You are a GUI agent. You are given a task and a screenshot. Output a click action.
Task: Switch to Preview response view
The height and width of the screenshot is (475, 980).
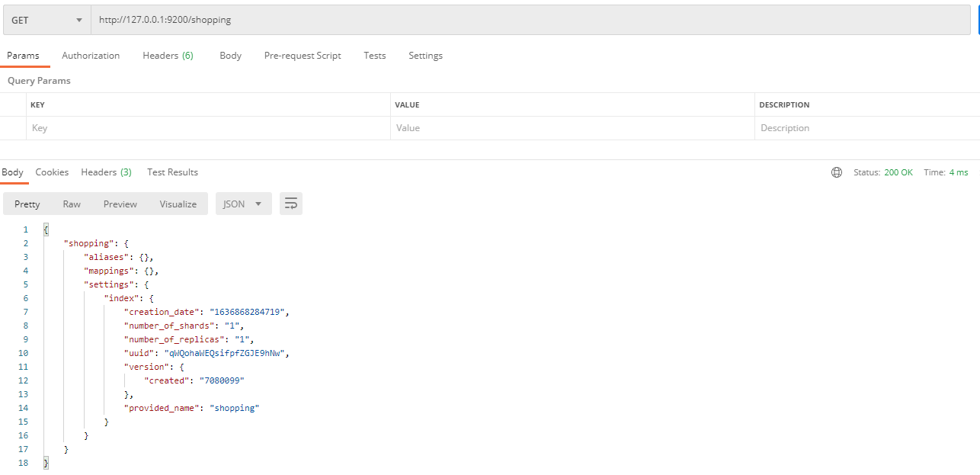120,204
